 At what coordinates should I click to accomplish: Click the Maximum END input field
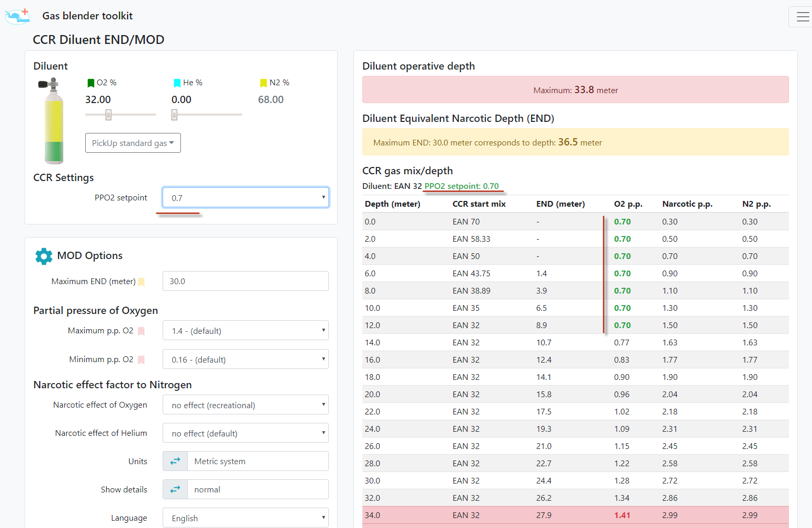click(246, 281)
